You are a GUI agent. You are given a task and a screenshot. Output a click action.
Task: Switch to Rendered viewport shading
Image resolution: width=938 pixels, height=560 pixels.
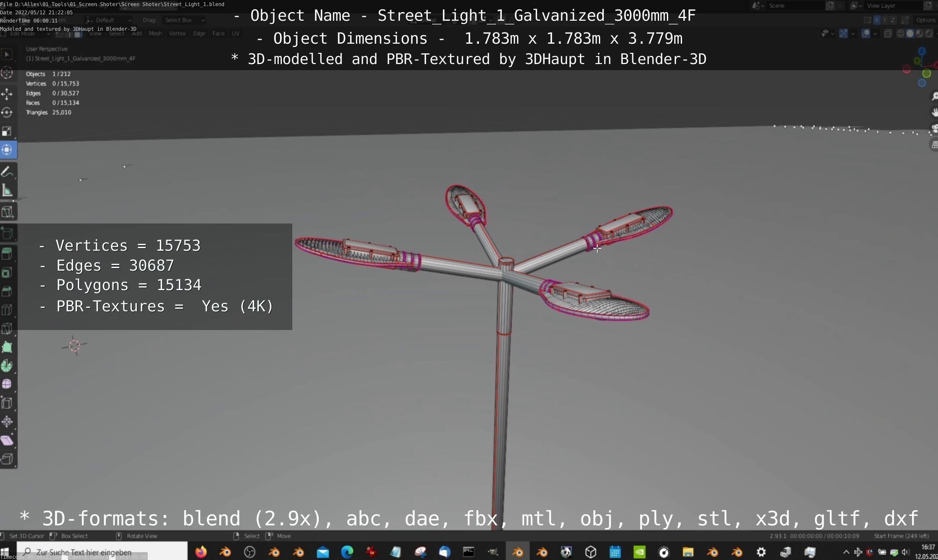click(x=928, y=34)
